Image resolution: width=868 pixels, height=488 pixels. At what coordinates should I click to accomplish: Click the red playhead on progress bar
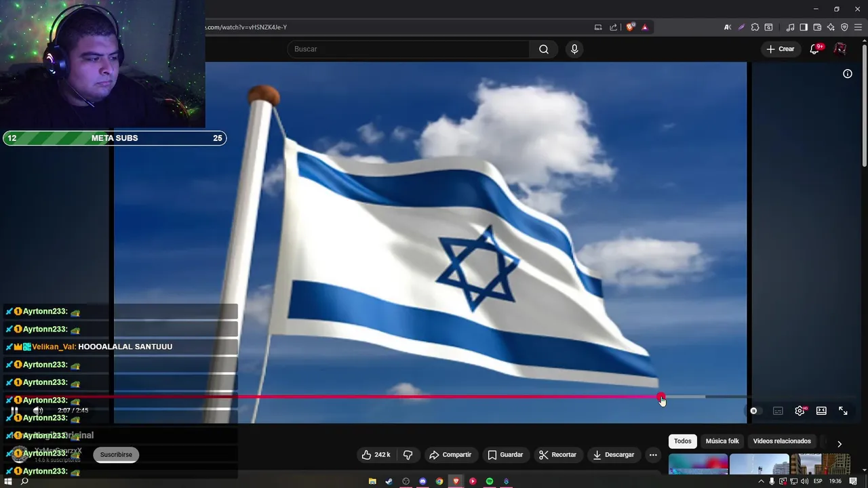[x=661, y=397]
